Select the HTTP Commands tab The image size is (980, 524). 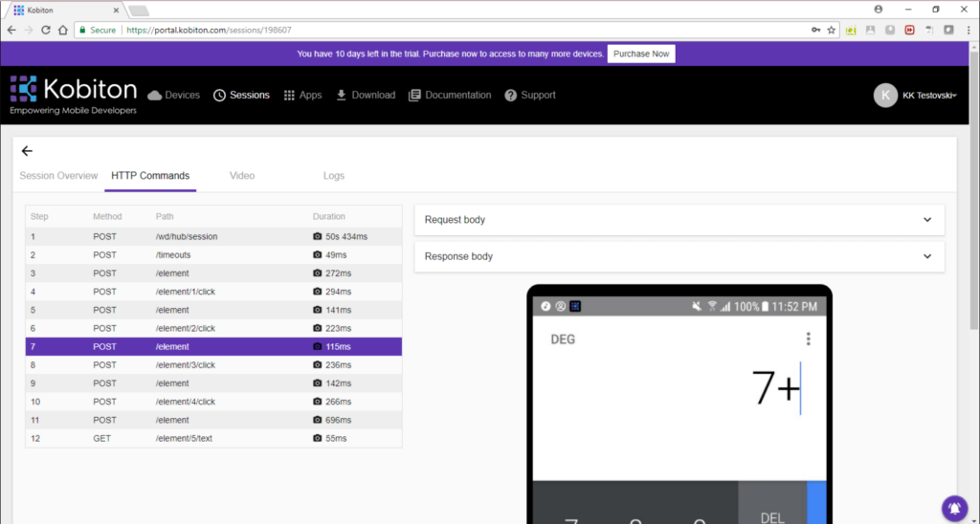150,176
